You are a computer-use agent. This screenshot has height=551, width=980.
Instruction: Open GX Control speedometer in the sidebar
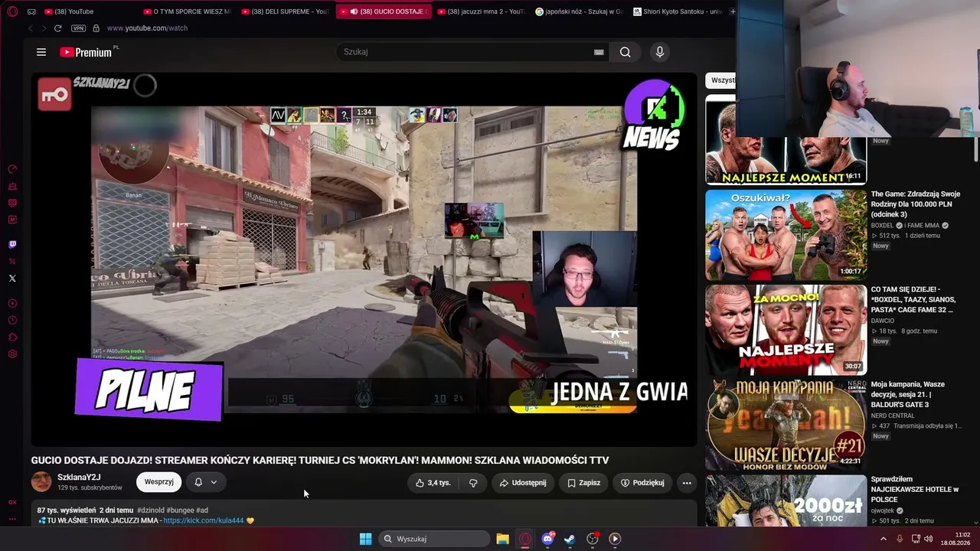[x=12, y=169]
